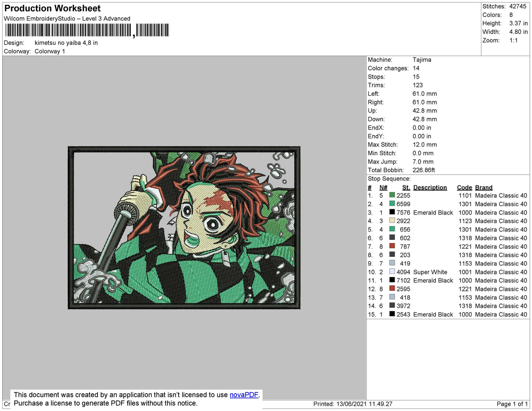The image size is (532, 411).
Task: Click the barcode under the worksheet title
Action: [x=86, y=30]
